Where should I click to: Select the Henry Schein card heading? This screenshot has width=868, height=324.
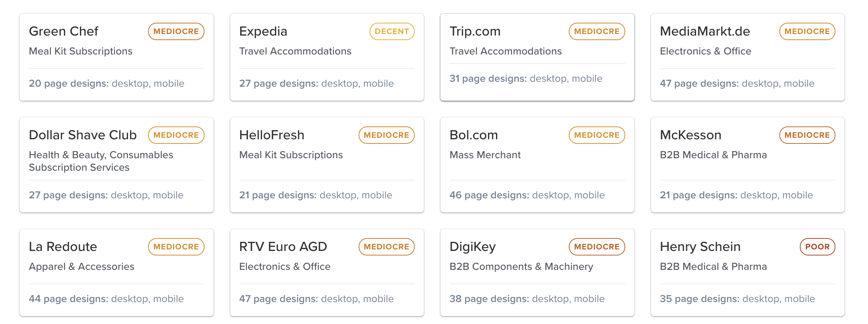700,247
